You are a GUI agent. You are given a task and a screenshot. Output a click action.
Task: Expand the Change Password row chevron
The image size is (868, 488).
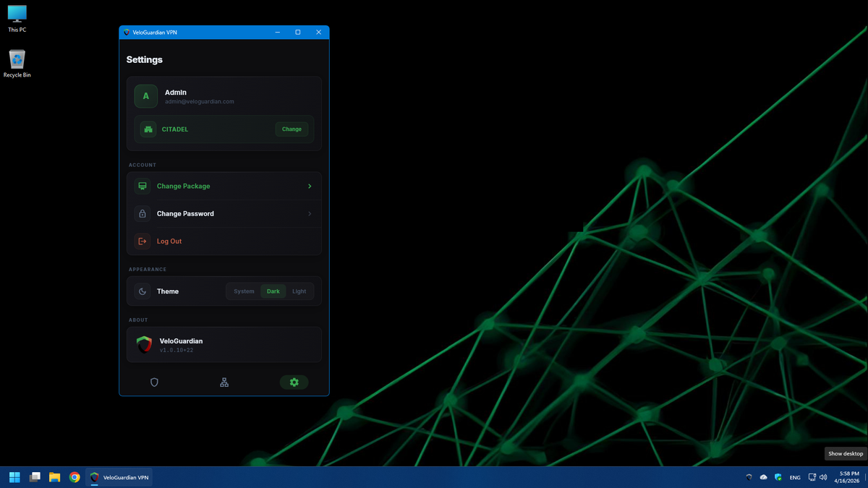point(310,213)
